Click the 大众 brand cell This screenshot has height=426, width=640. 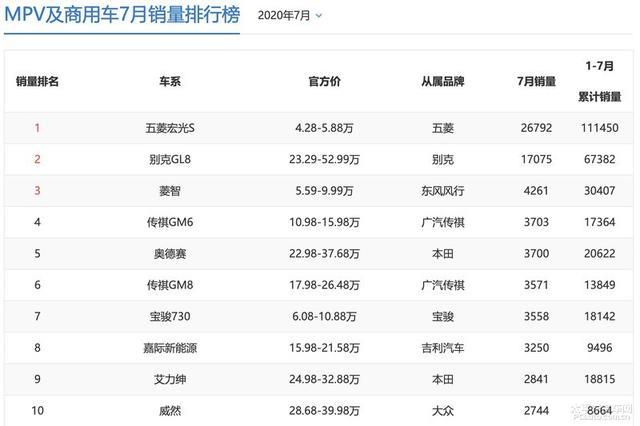click(443, 410)
